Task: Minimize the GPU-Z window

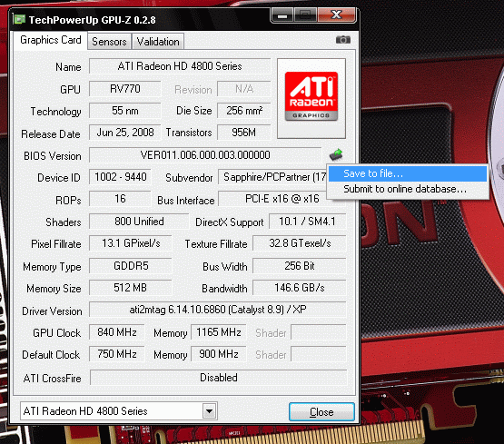Action: pos(282,15)
